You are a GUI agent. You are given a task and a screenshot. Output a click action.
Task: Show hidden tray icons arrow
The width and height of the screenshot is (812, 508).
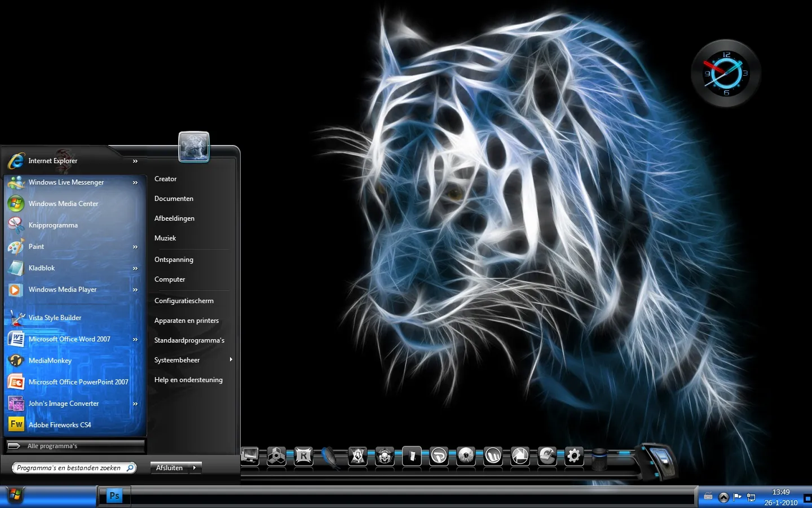click(x=723, y=498)
